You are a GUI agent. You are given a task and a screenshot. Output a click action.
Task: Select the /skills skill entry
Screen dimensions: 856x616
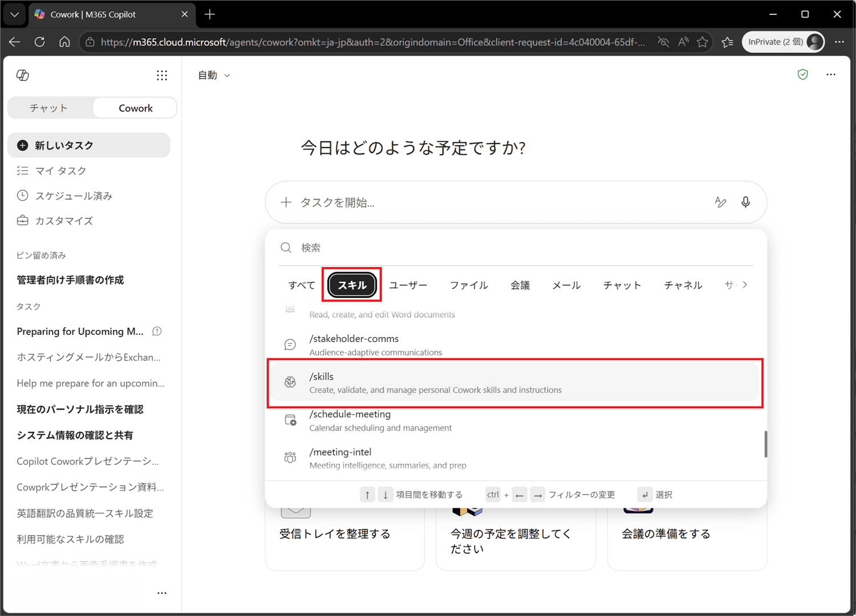(516, 382)
